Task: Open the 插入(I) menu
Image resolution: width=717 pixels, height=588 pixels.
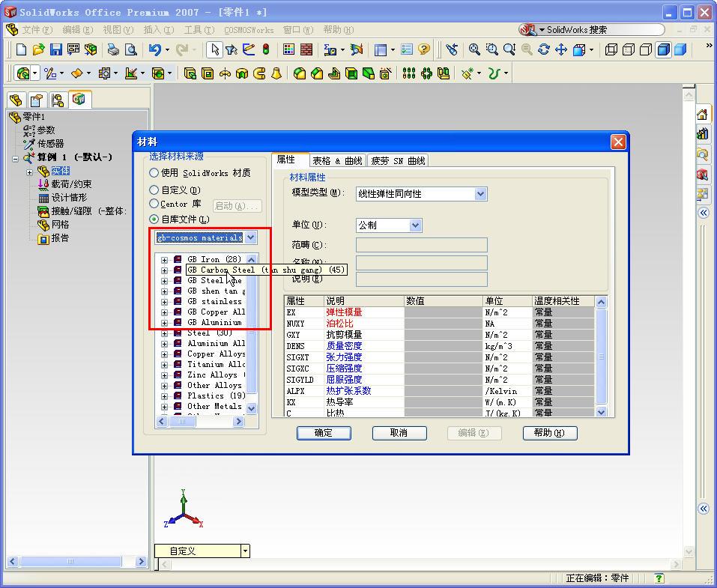Action: pos(159,30)
